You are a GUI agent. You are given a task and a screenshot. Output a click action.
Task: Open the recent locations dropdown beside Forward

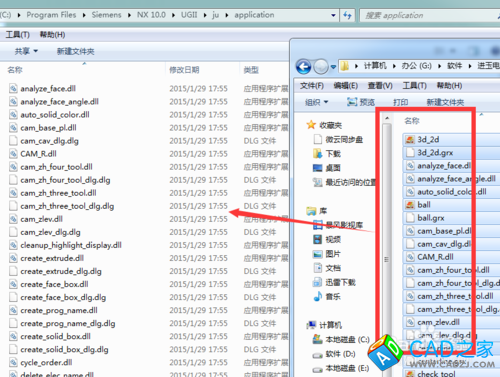333,67
